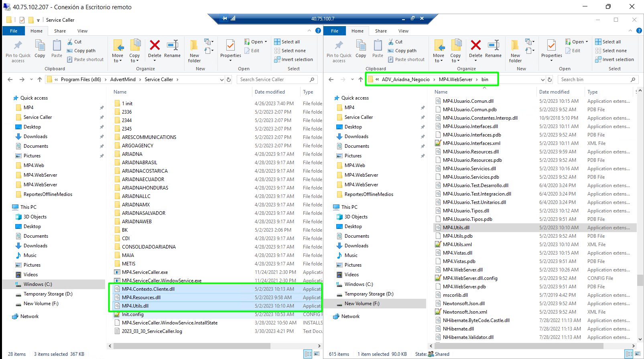Click Program Files (x86) breadcrumb segment
The image size is (644, 359).
pos(81,80)
